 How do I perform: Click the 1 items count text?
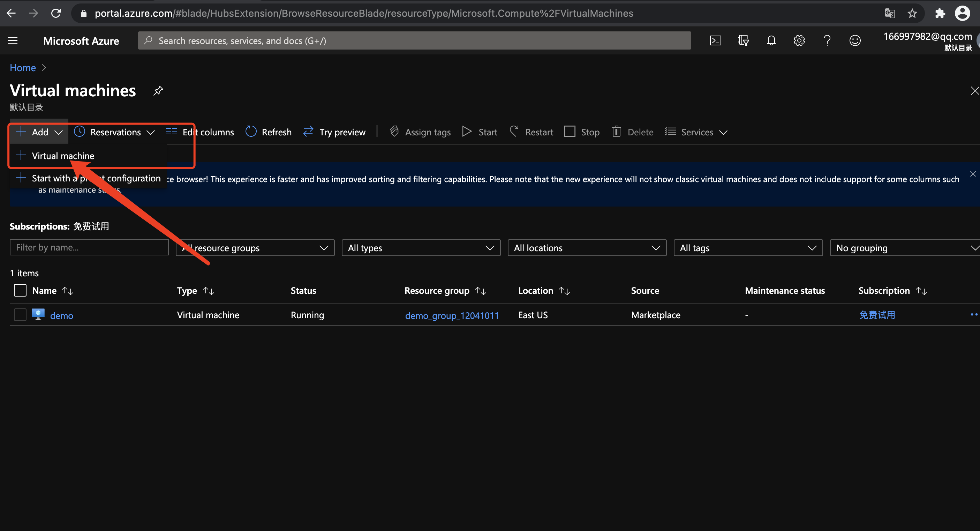(24, 273)
